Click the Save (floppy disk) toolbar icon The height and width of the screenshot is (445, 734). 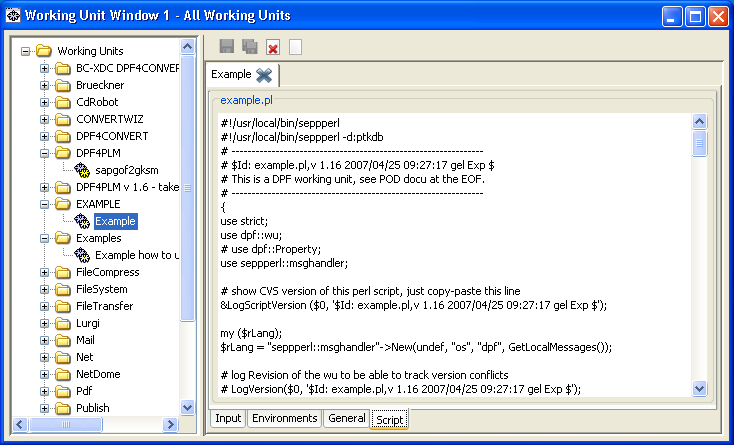coord(227,46)
